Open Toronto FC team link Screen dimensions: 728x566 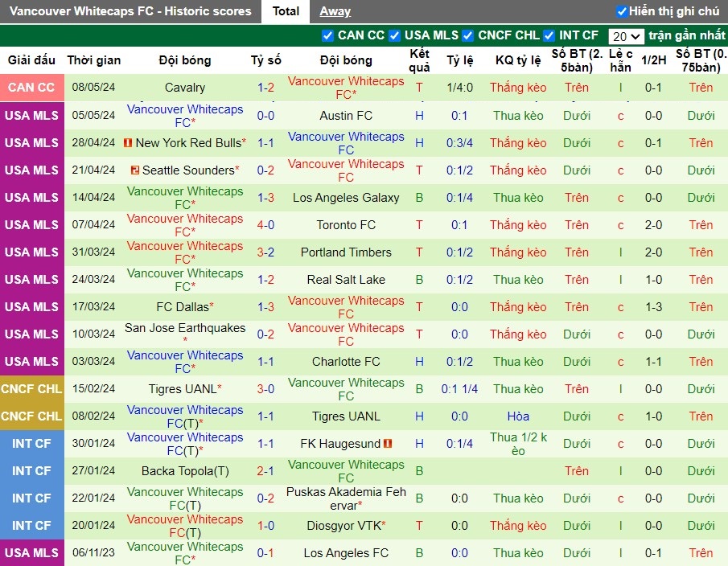click(346, 225)
